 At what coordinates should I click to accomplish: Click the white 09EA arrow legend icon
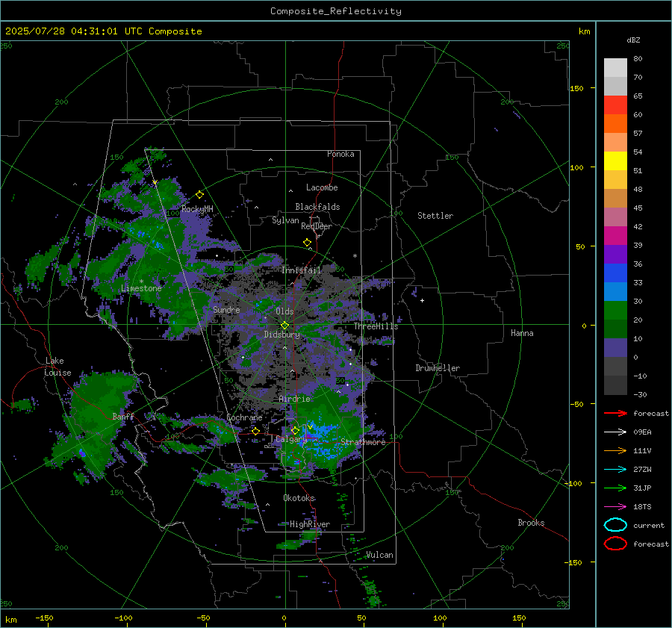[615, 432]
